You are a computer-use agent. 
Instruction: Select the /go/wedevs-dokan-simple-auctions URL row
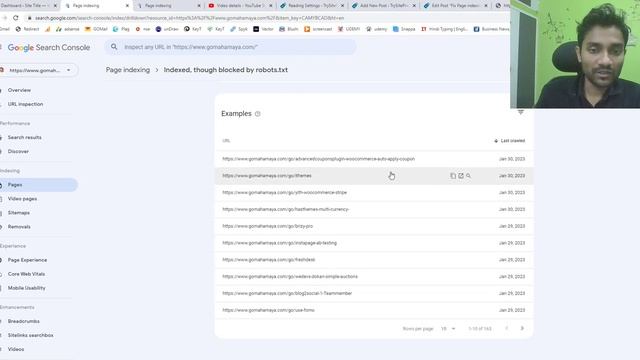click(x=373, y=276)
